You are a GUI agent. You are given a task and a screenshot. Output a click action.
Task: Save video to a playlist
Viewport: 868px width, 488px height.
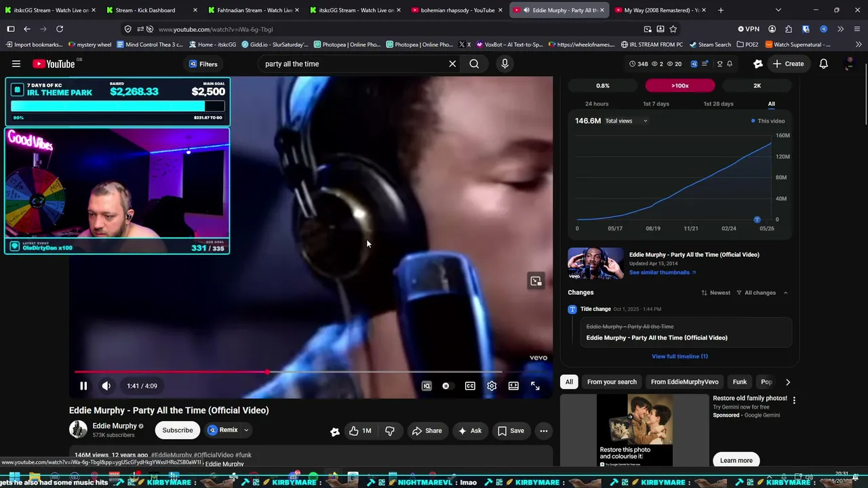[x=511, y=430]
